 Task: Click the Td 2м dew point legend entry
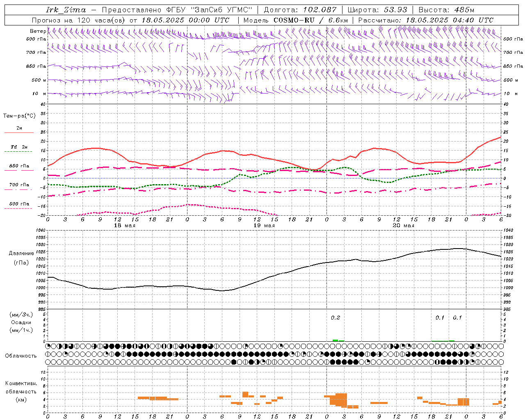point(19,146)
